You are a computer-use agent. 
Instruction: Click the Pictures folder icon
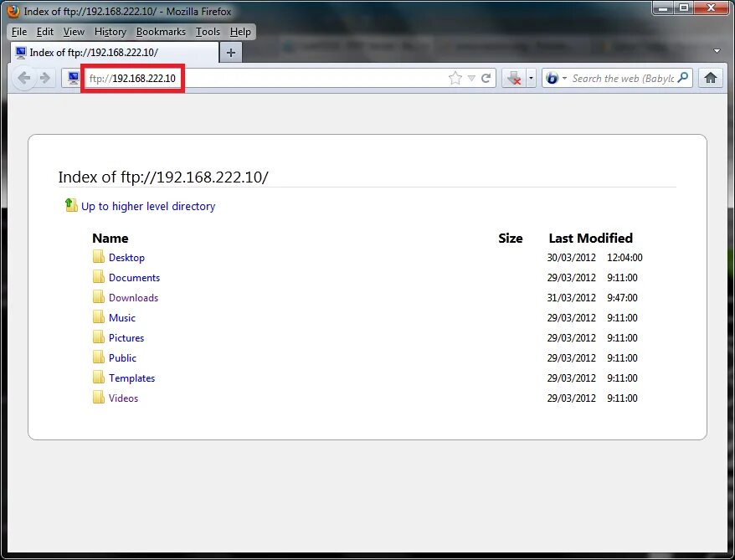(x=99, y=337)
